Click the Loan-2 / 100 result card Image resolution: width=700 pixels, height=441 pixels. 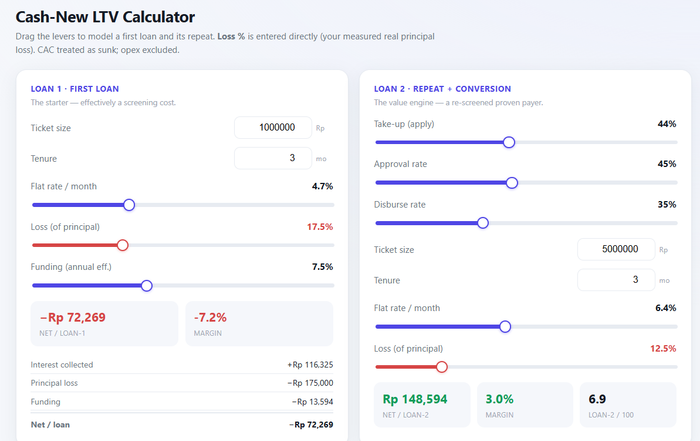tap(628, 405)
